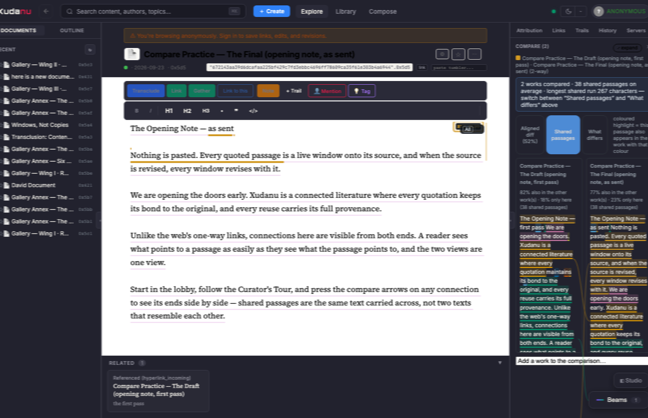Switch to the Documents tab
The image size is (648, 418).
tap(18, 31)
